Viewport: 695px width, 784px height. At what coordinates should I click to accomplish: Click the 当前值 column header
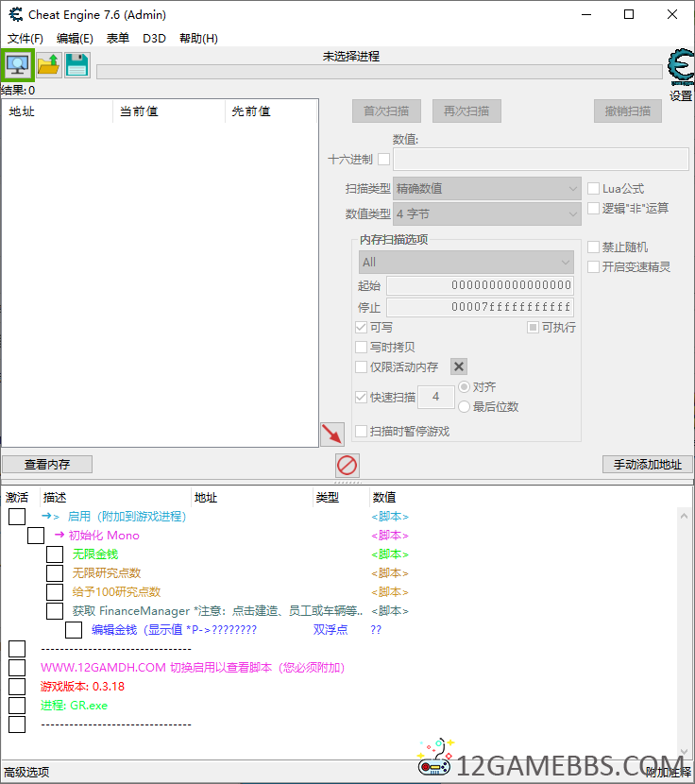[x=169, y=111]
